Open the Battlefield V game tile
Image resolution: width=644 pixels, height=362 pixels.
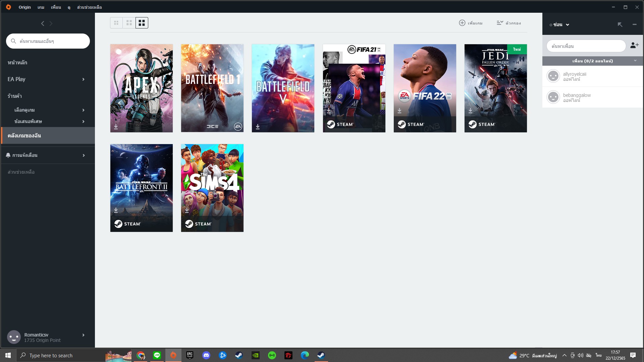coord(283,88)
